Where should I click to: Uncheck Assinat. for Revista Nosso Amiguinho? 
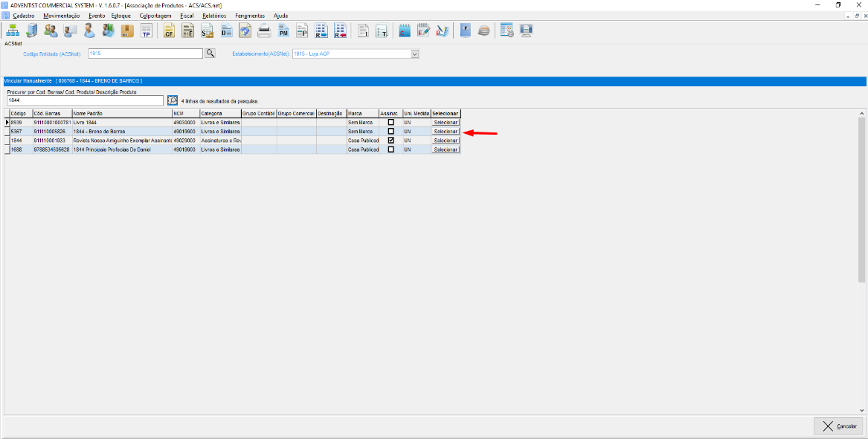[390, 141]
